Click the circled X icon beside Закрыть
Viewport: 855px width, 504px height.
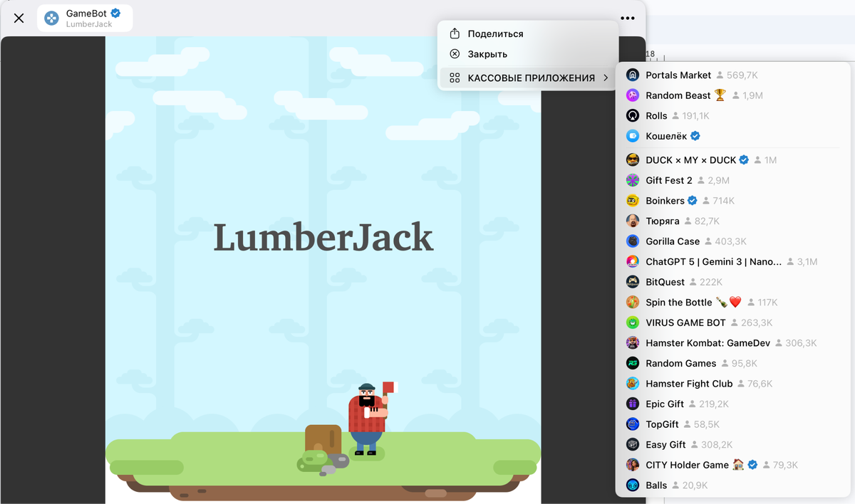click(x=455, y=53)
